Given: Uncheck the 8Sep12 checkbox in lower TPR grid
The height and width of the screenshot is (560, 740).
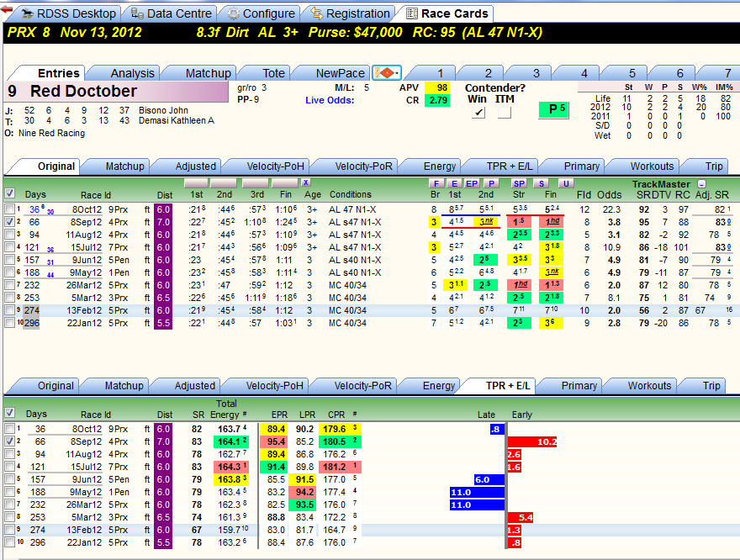Looking at the screenshot, I should tap(9, 441).
